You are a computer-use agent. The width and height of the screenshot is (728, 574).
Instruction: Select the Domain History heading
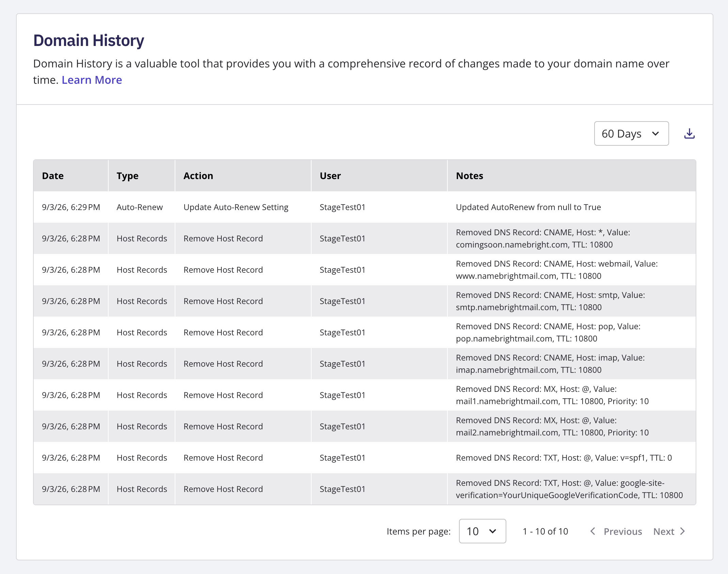tap(89, 40)
